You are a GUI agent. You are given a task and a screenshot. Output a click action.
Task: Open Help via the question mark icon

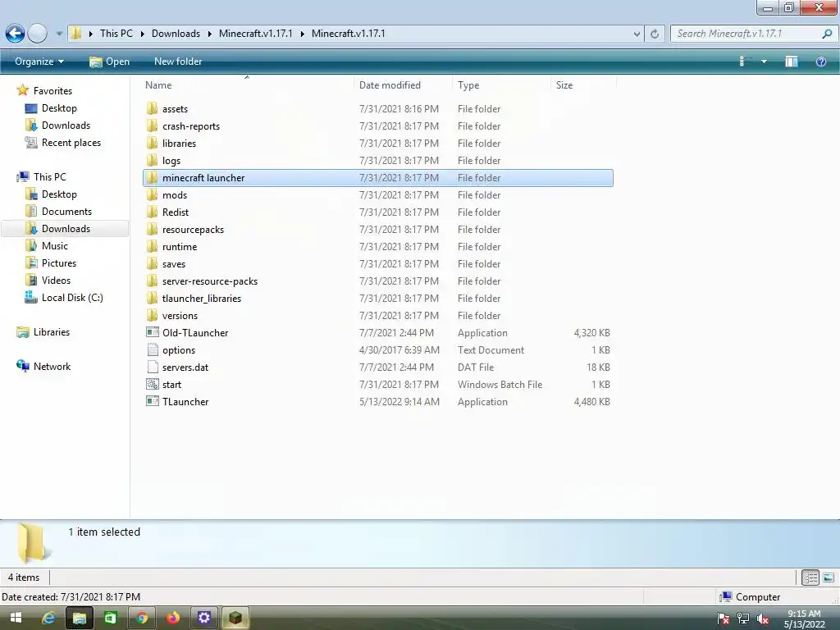click(x=820, y=62)
